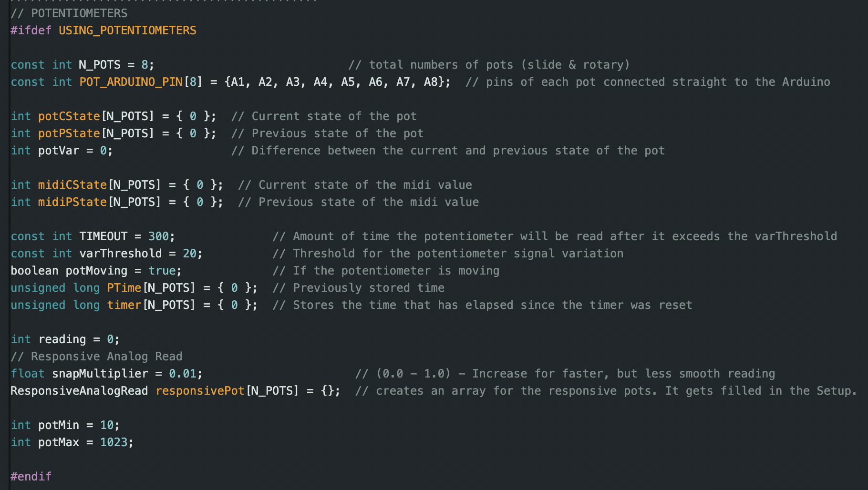Click the responsivePot array name
Screen dimensions: 868x490
tap(200, 391)
